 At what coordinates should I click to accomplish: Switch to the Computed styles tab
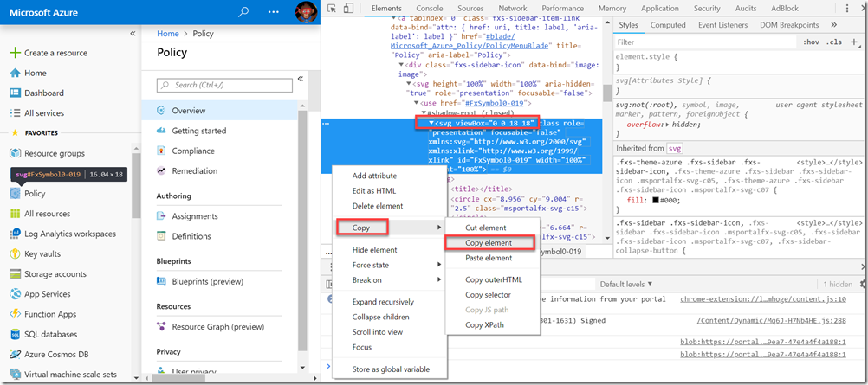click(668, 25)
